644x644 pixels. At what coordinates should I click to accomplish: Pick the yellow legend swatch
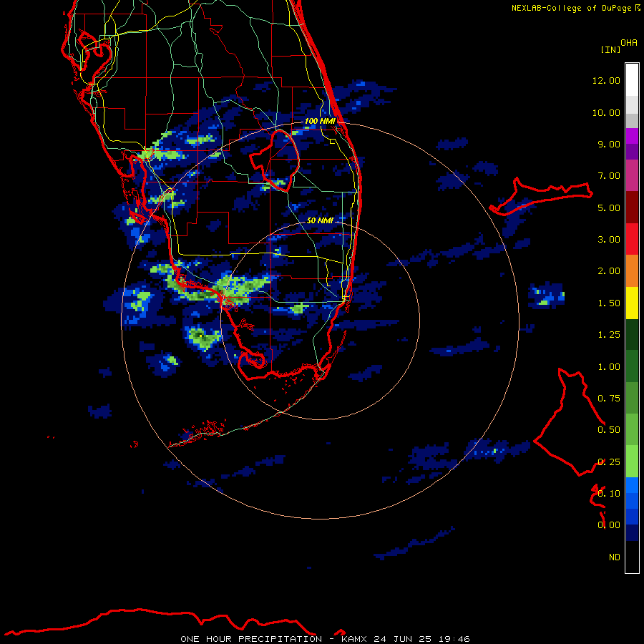pyautogui.click(x=632, y=303)
